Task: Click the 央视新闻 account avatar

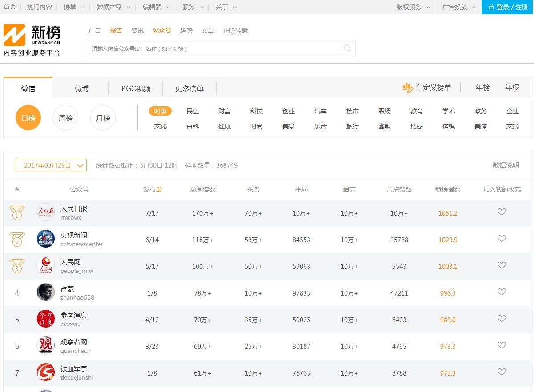Action: coord(46,239)
